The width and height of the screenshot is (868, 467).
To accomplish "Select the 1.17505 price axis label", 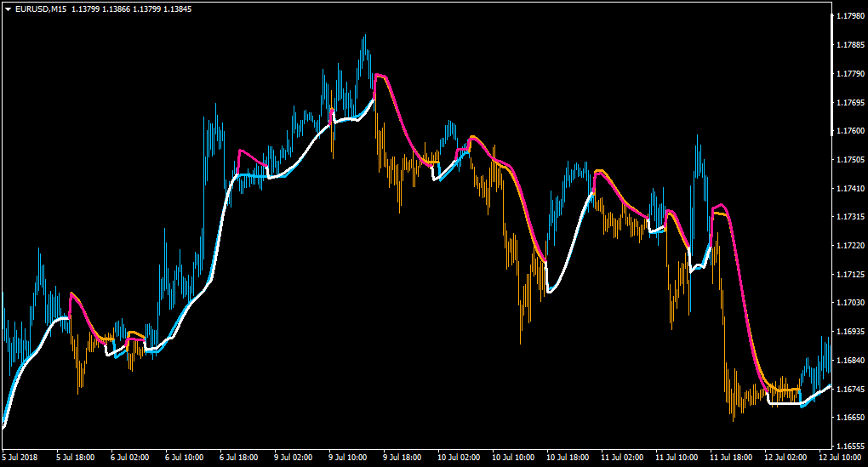I will [851, 160].
